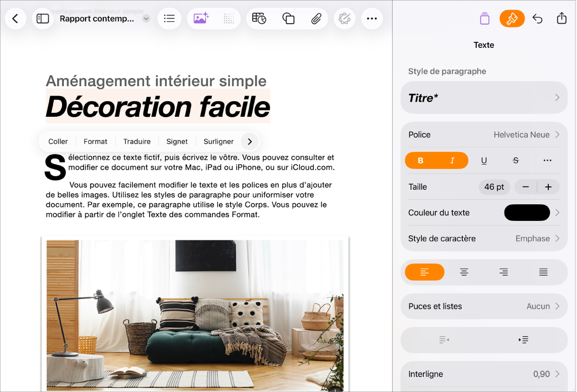
Task: Toggle the orange Format paintbrush button
Action: (x=512, y=19)
